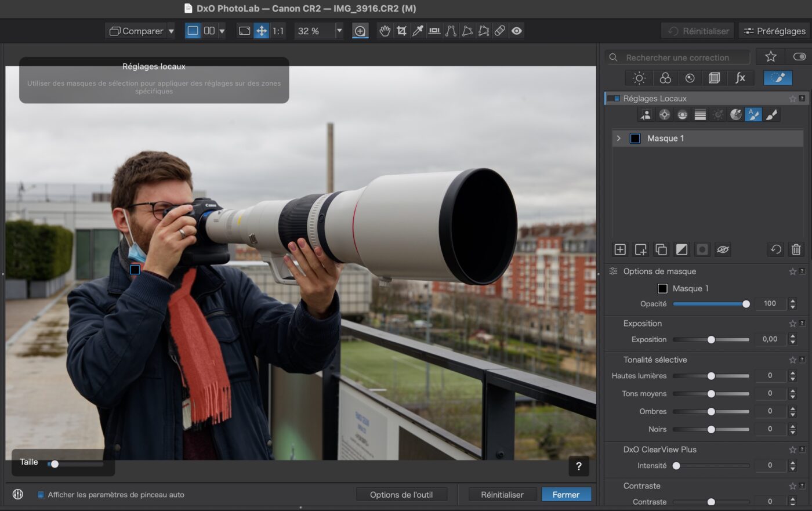The width and height of the screenshot is (812, 511).
Task: Invert the selected mask
Action: (x=681, y=249)
